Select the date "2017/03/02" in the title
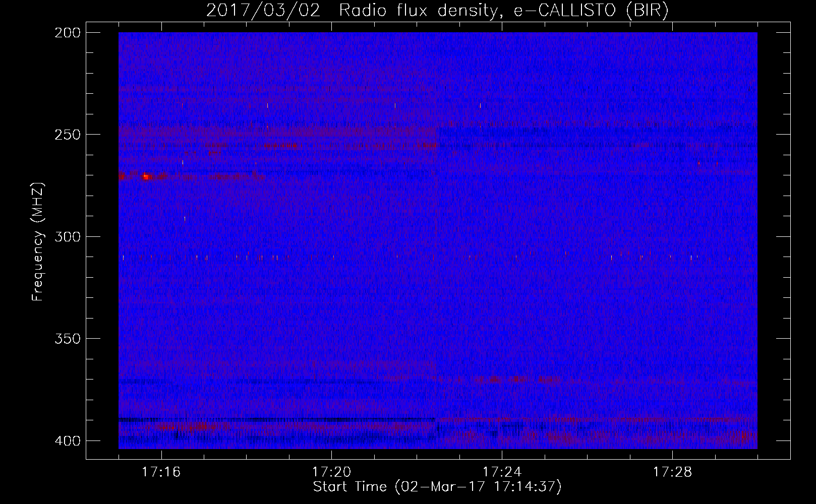 pos(263,11)
